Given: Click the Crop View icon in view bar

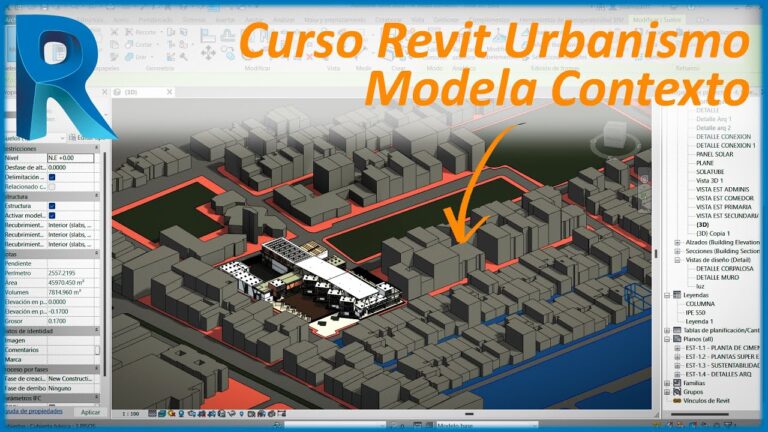Looking at the screenshot, I should click(x=202, y=414).
